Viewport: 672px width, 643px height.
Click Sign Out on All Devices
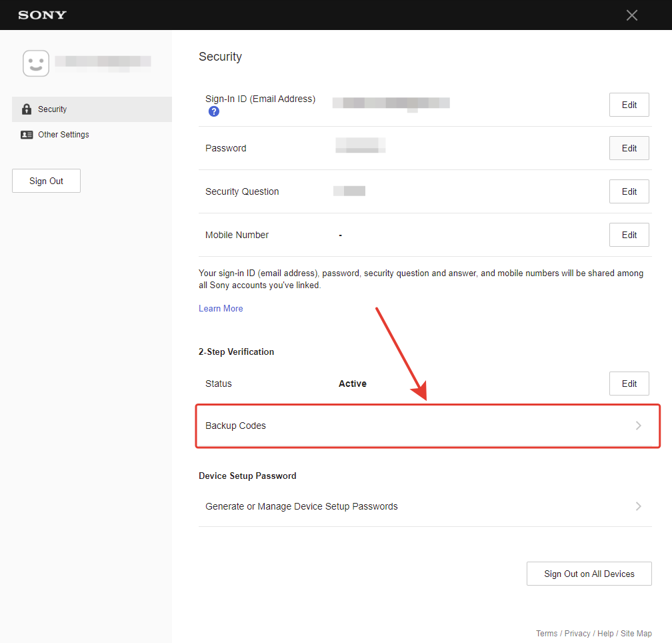click(589, 574)
